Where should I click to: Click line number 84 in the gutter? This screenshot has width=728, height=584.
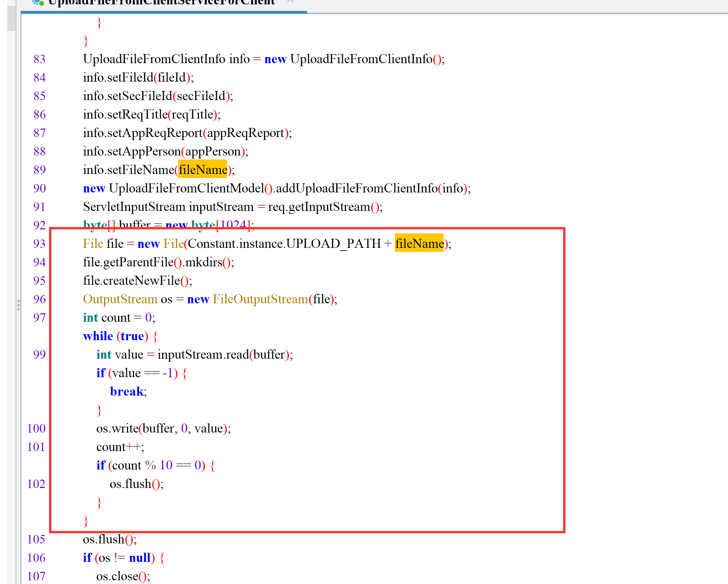point(40,77)
